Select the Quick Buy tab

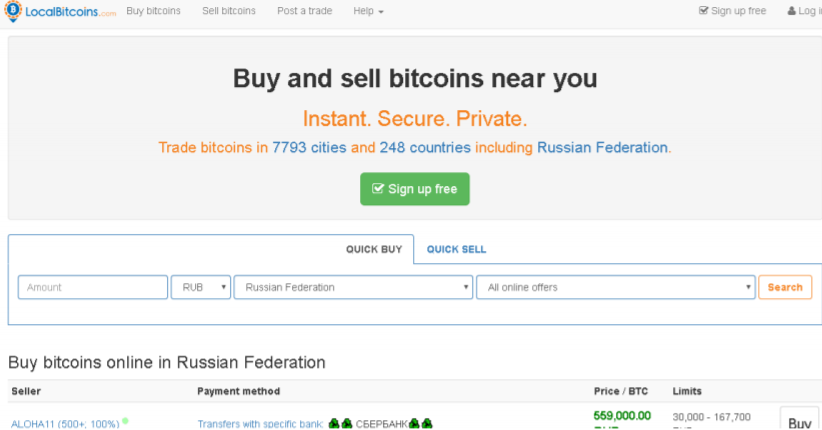(374, 249)
